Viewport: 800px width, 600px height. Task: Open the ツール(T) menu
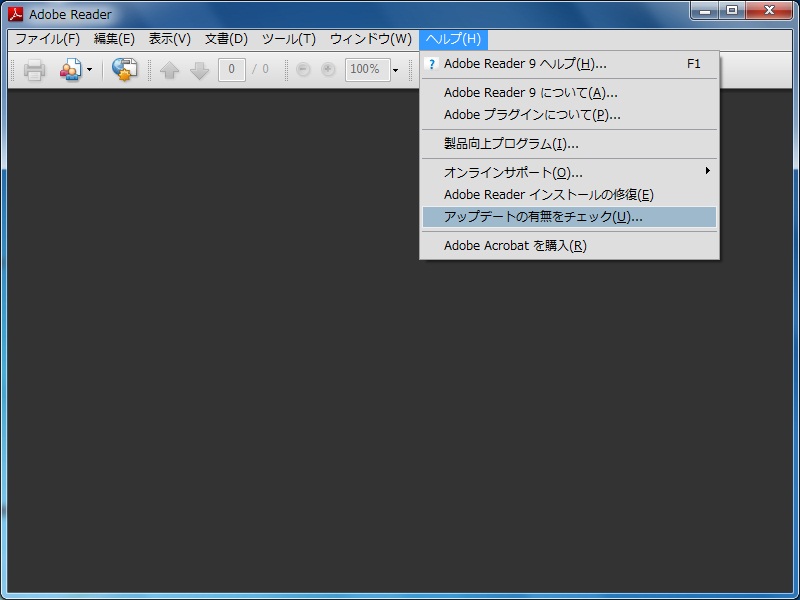pyautogui.click(x=289, y=39)
